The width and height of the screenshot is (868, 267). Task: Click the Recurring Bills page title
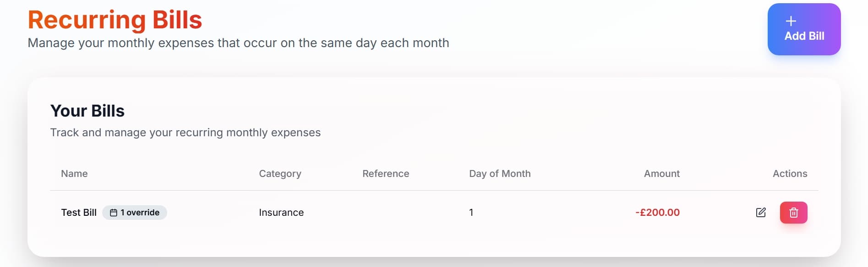[x=115, y=20]
